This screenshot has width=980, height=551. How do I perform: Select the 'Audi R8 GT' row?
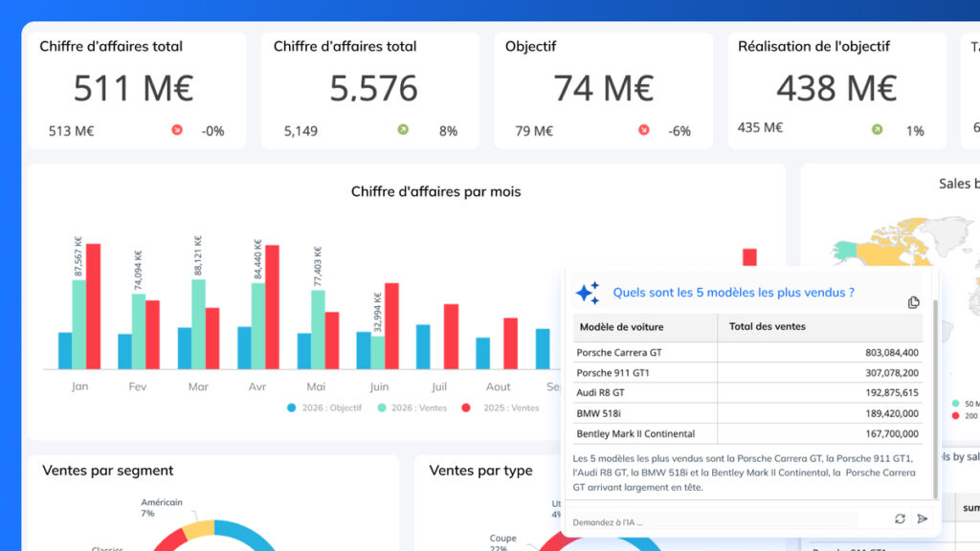(747, 393)
